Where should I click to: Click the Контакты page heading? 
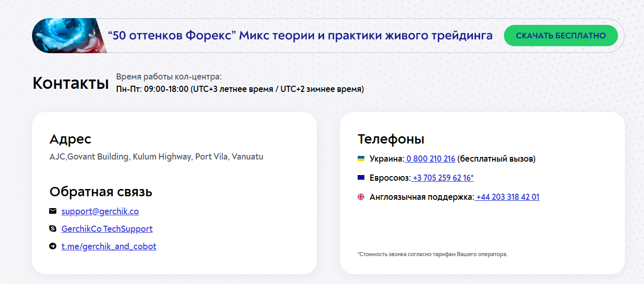[x=71, y=83]
